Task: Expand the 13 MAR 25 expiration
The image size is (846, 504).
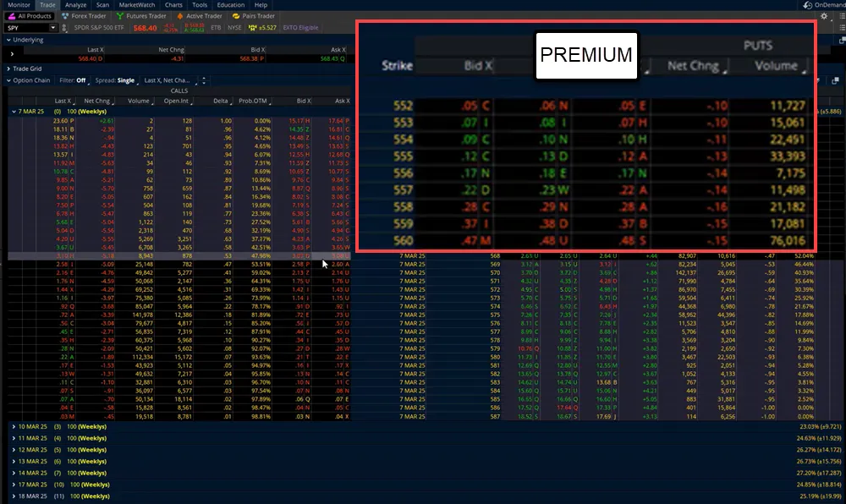Action: (x=14, y=462)
